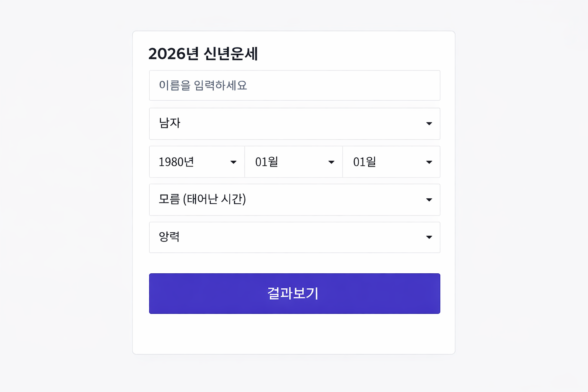The image size is (588, 392).
Task: Click the arrow icon of middle month selector
Action: pyautogui.click(x=332, y=162)
